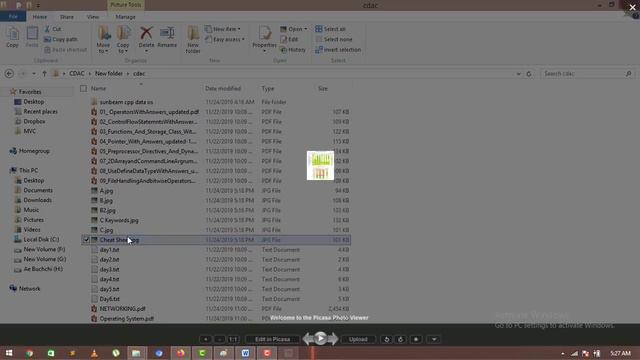Open the File Explorer taskbar icon
Screen dimensions: 640x360
click(136, 353)
